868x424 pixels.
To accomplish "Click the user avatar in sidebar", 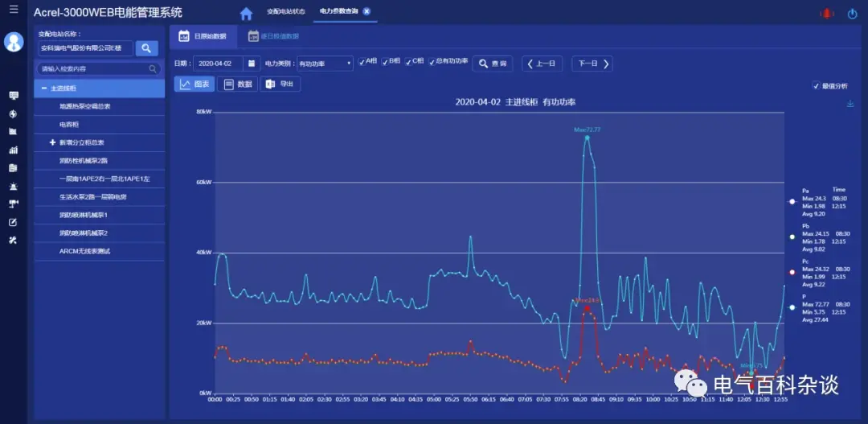I will point(14,42).
